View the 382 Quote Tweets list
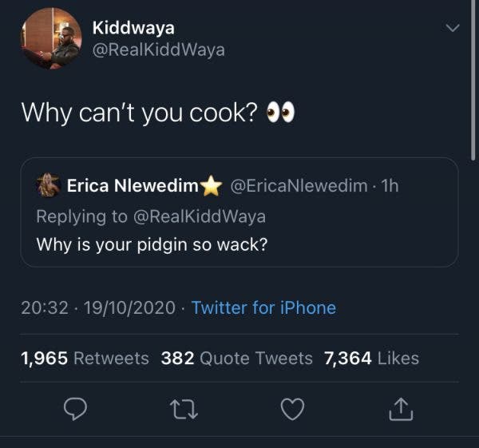This screenshot has width=479, height=448. [236, 359]
